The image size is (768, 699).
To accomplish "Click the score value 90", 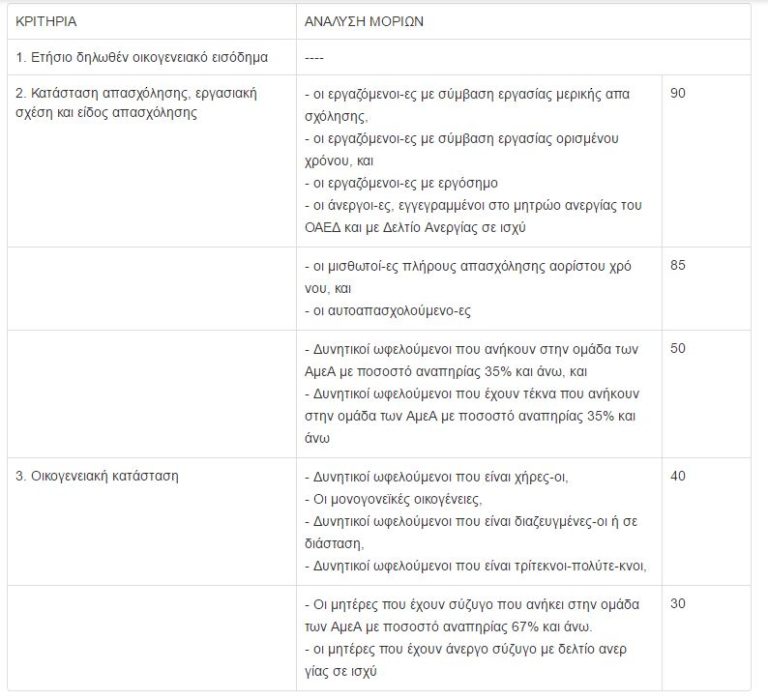I will coord(679,93).
